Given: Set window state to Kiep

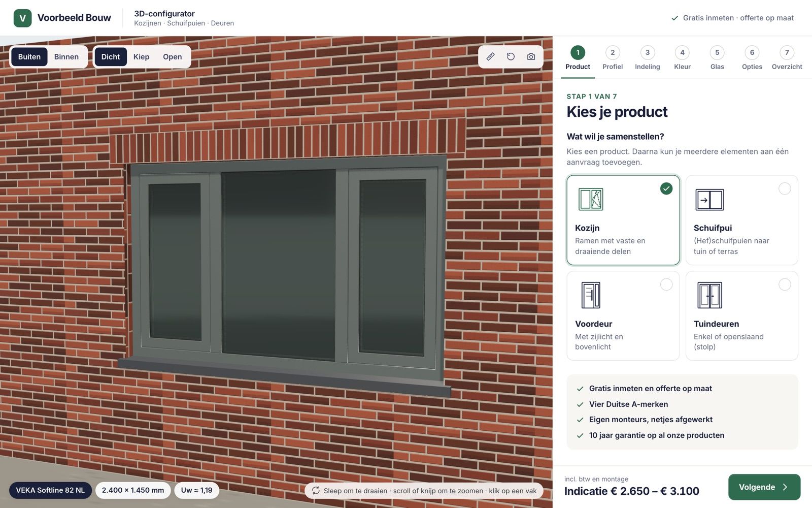Looking at the screenshot, I should pos(141,57).
